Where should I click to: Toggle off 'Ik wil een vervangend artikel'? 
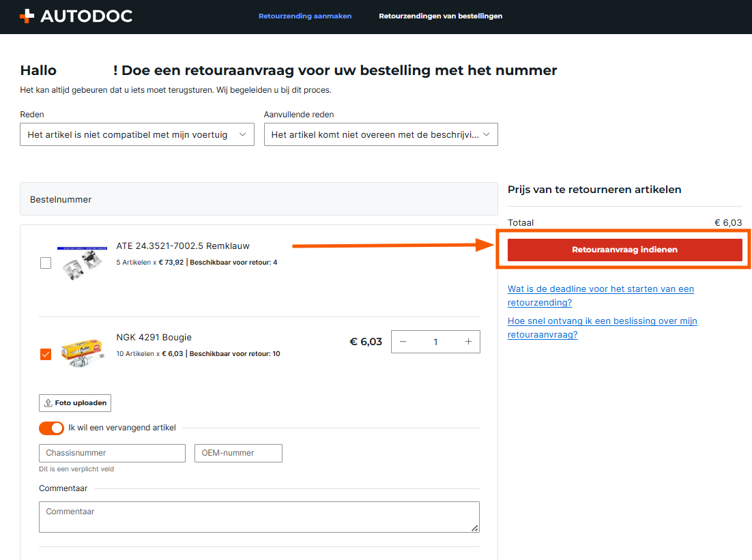coord(51,428)
